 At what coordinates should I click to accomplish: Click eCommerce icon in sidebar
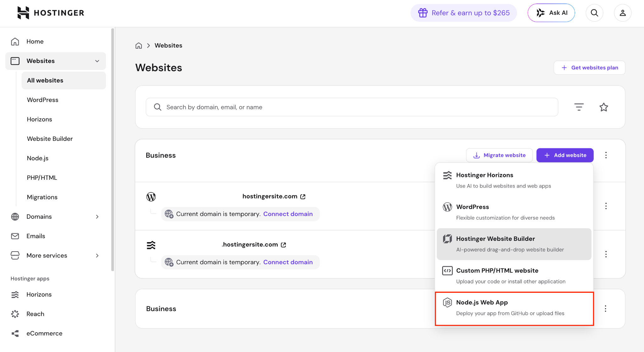point(15,333)
